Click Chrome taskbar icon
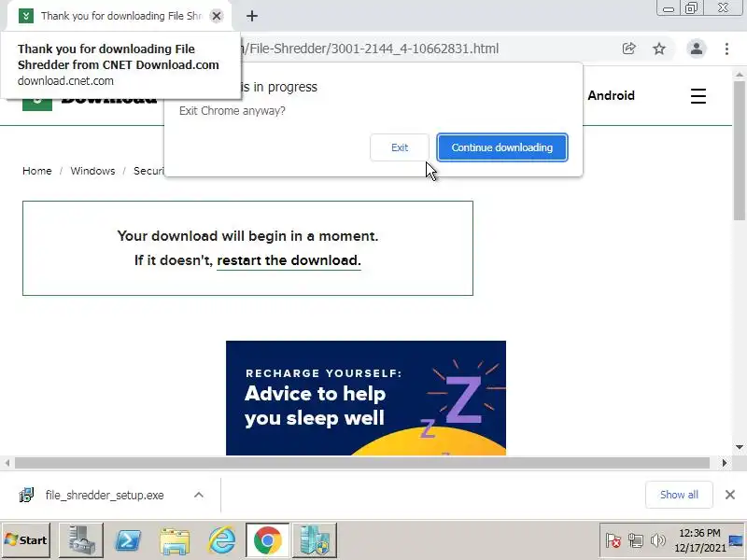 [268, 540]
